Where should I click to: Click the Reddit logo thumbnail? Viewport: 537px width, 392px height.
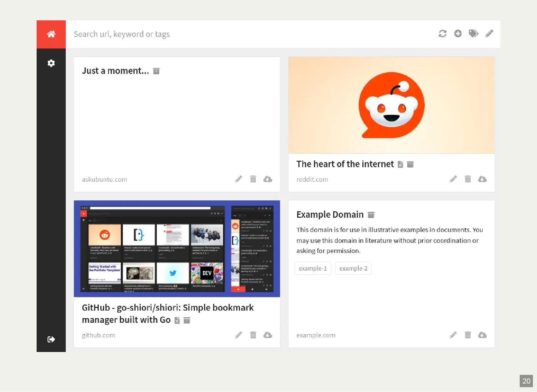(392, 105)
